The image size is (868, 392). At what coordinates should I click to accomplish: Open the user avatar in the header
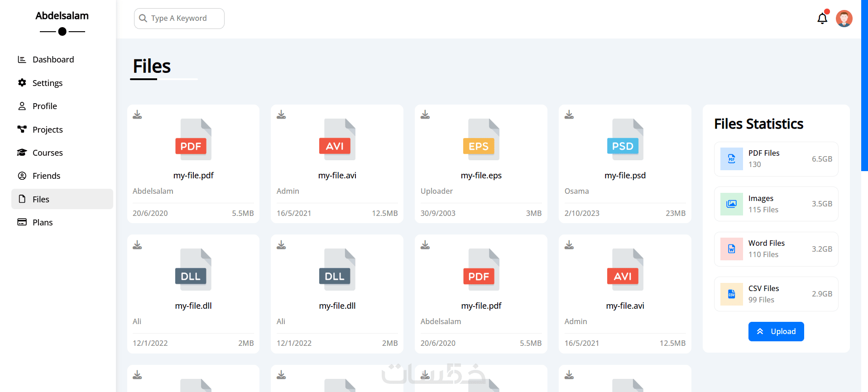point(844,19)
